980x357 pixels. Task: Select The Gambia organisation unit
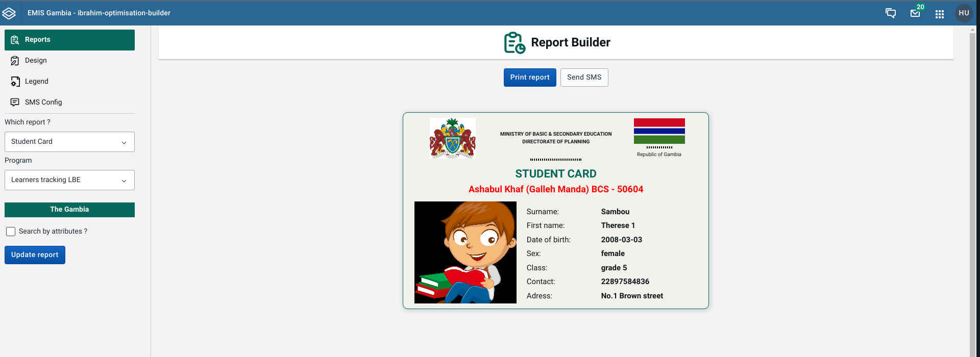[69, 210]
